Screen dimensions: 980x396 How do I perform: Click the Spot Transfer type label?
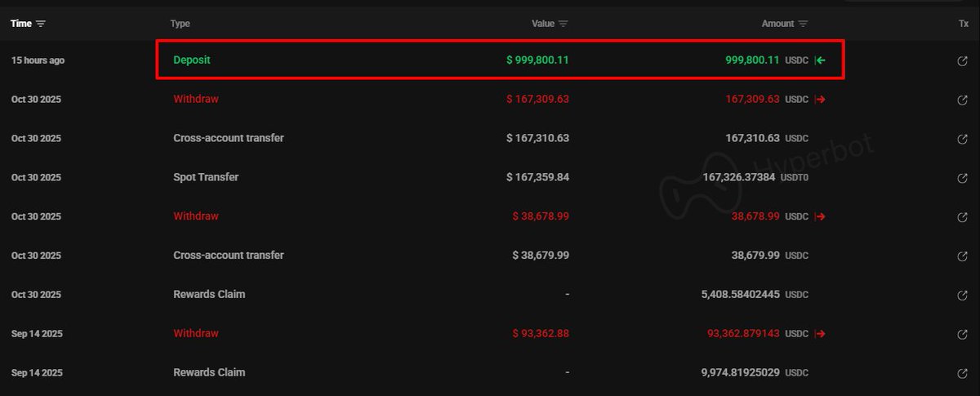point(206,177)
